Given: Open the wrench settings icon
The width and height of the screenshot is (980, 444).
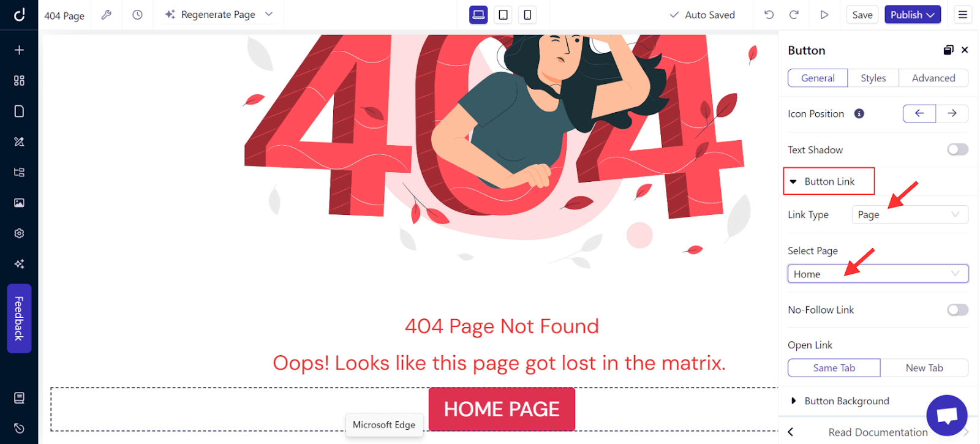Looking at the screenshot, I should [x=107, y=15].
